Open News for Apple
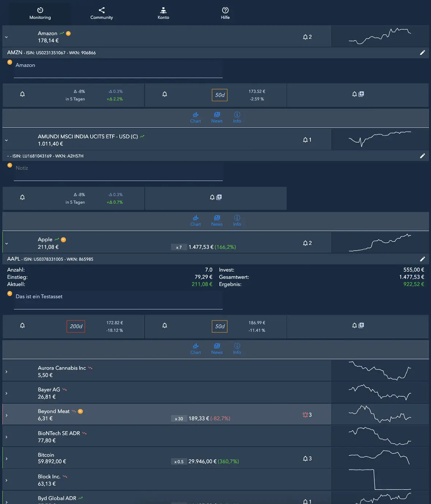 click(x=217, y=349)
